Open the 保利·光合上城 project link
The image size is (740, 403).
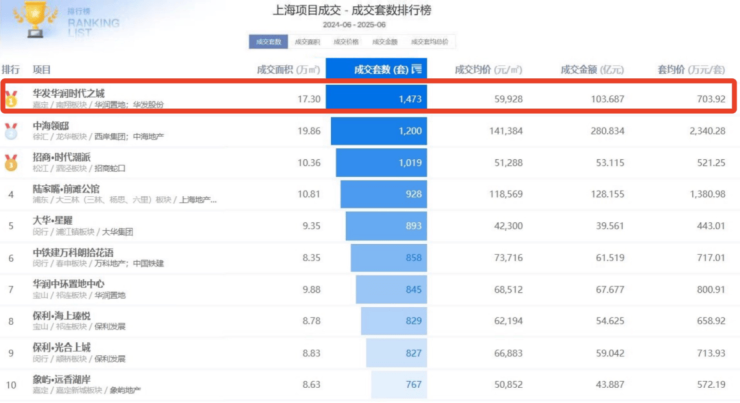tap(61, 346)
